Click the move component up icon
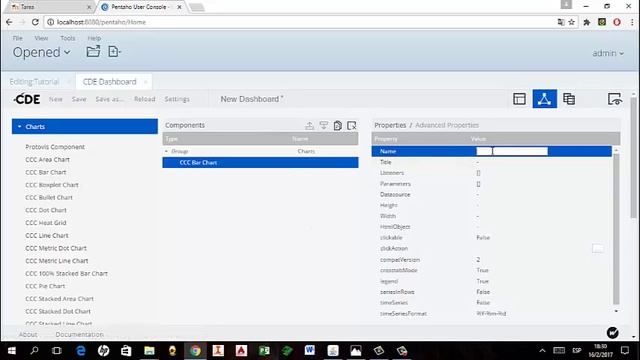This screenshot has width=640, height=360. point(309,125)
